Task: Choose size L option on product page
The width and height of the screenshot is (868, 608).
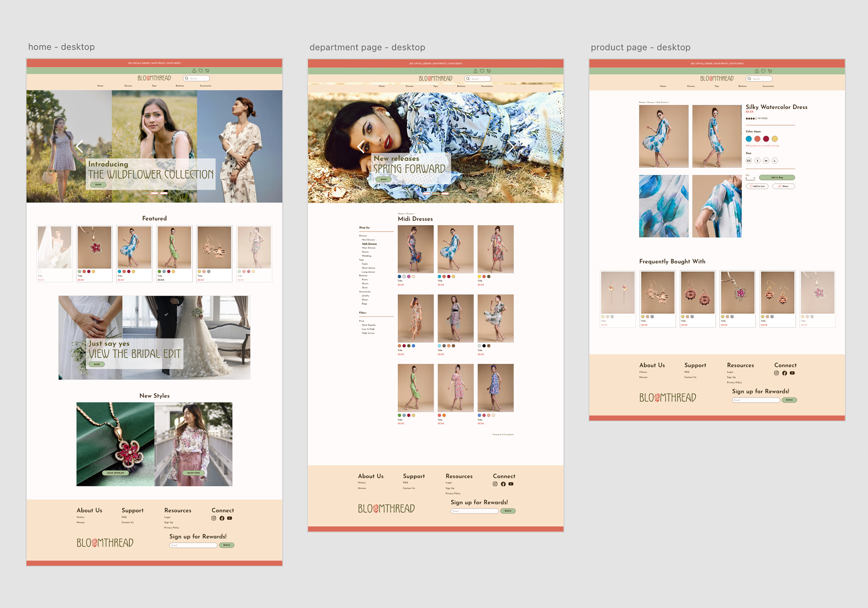Action: coord(774,160)
